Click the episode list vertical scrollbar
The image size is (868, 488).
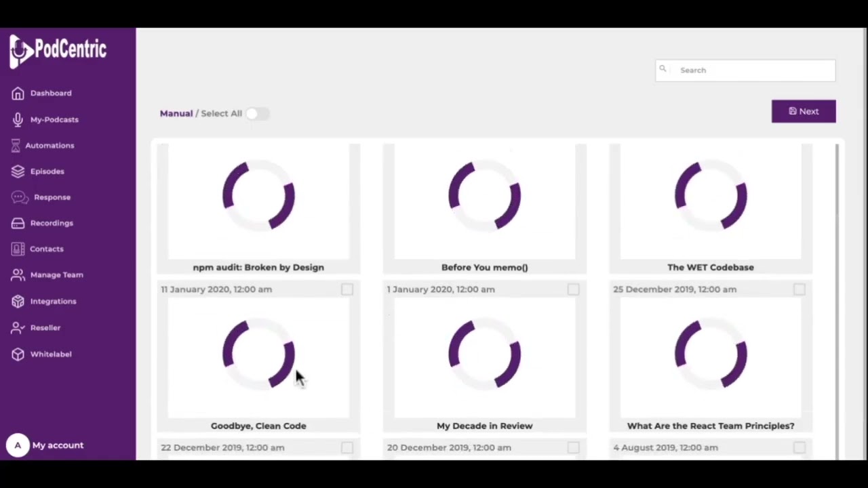837,301
